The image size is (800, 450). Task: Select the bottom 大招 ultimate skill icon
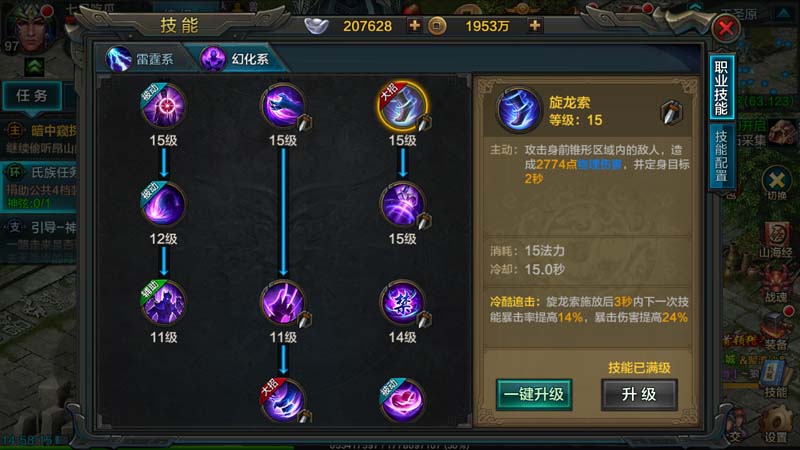tap(283, 401)
